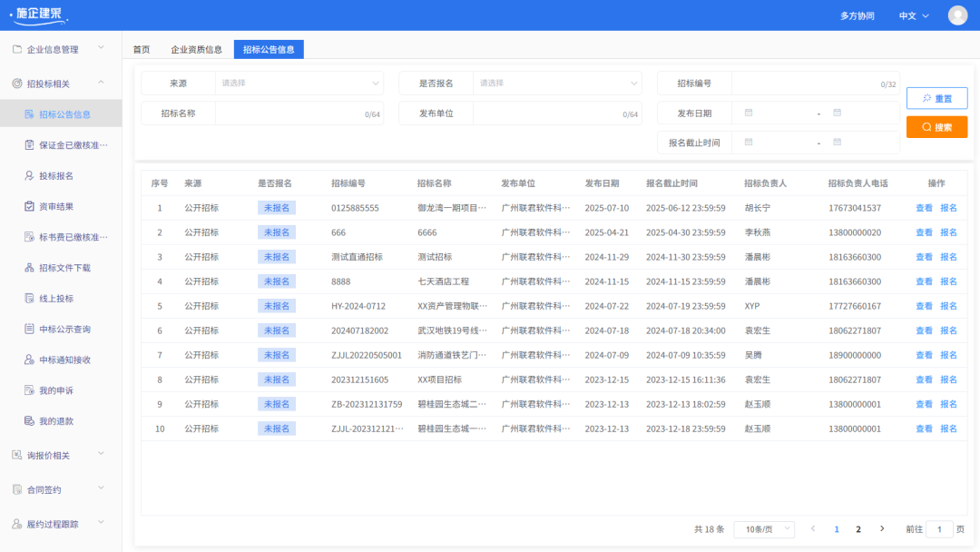Click phone 18900000000
This screenshot has width=980, height=552.
coord(855,355)
